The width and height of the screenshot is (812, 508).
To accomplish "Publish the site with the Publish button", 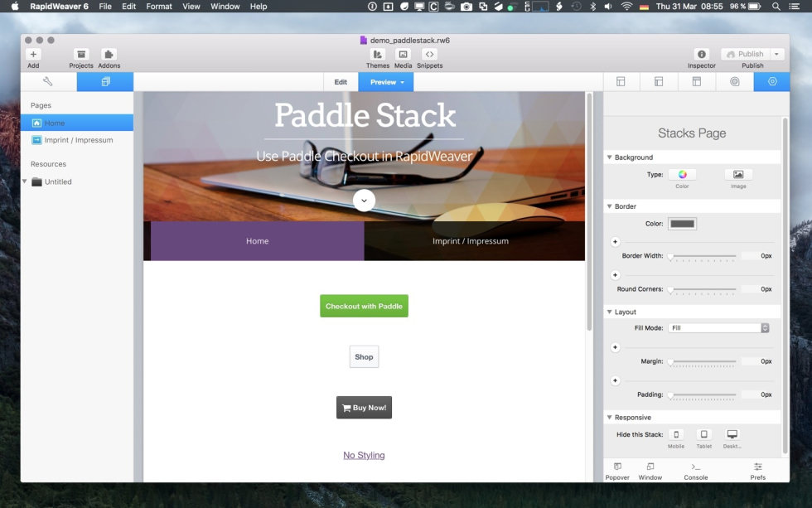I will (745, 55).
